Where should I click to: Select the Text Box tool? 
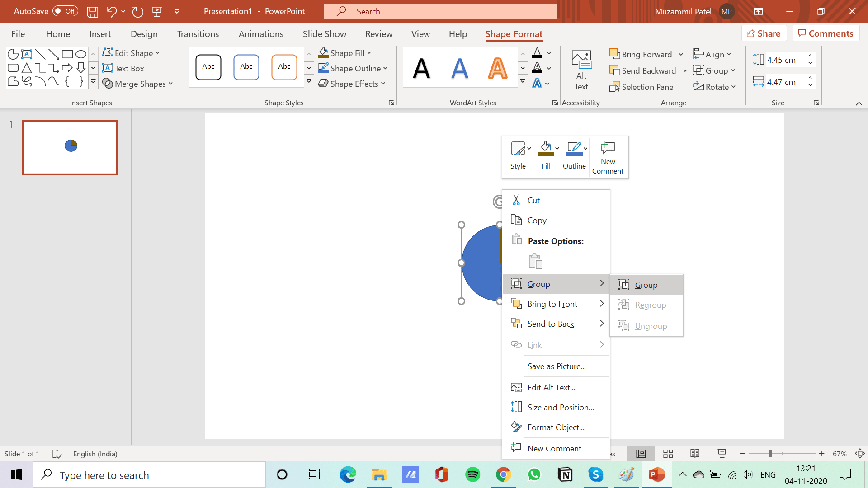[123, 68]
